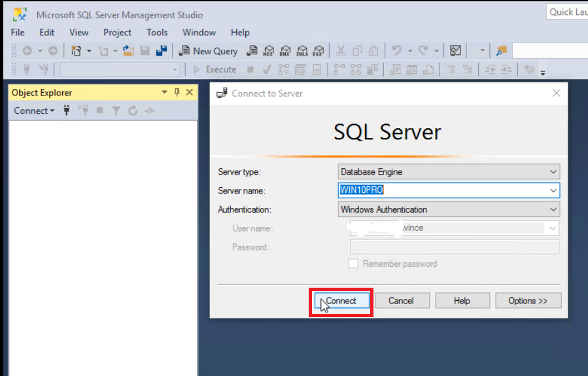Click the Navigate Backward arrow icon
This screenshot has width=588, height=376.
(x=27, y=50)
